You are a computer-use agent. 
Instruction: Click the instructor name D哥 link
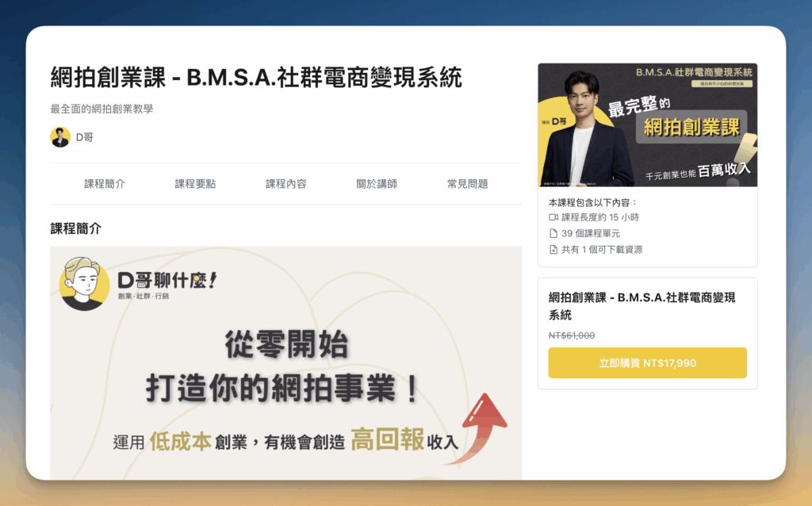84,137
